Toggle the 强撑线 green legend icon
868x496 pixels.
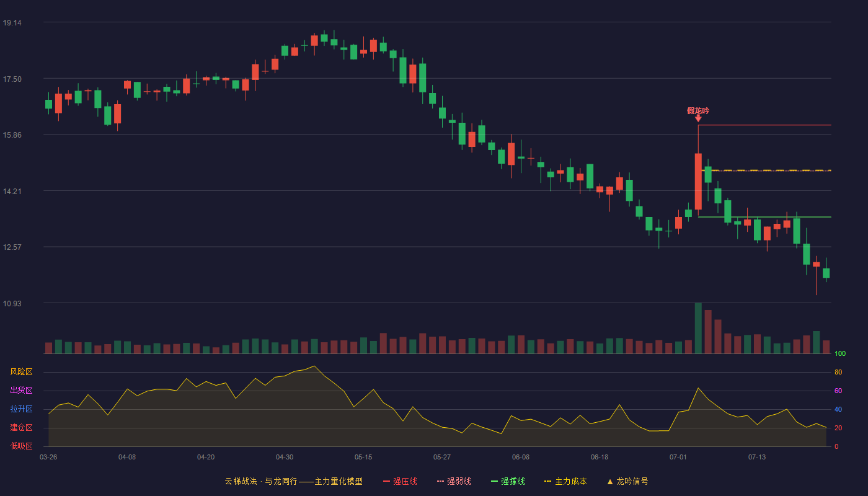pos(494,481)
